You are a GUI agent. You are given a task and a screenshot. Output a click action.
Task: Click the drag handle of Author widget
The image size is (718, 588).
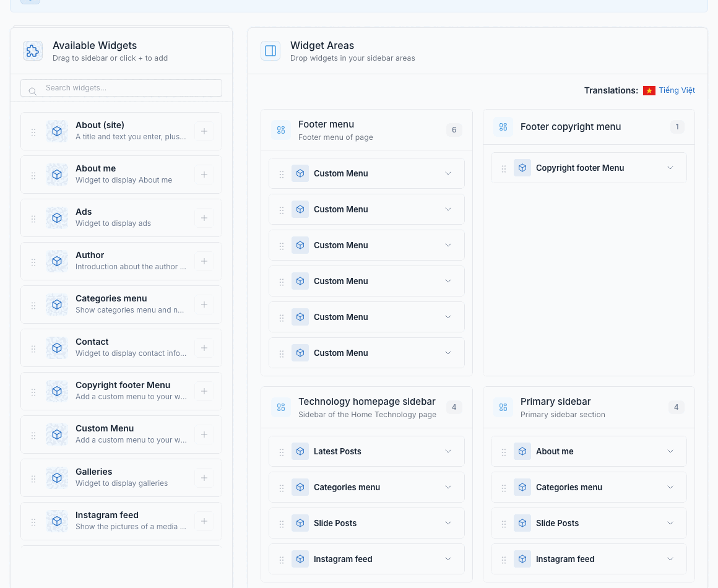click(x=33, y=262)
